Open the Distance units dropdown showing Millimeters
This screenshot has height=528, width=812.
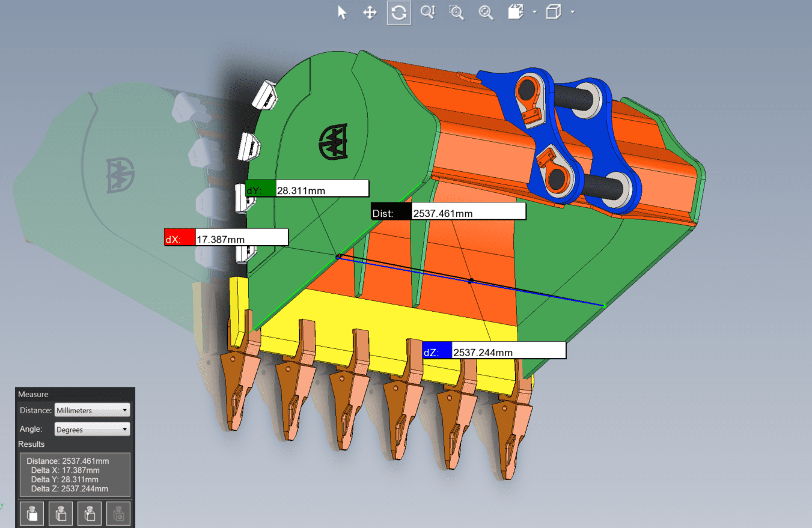[x=92, y=410]
